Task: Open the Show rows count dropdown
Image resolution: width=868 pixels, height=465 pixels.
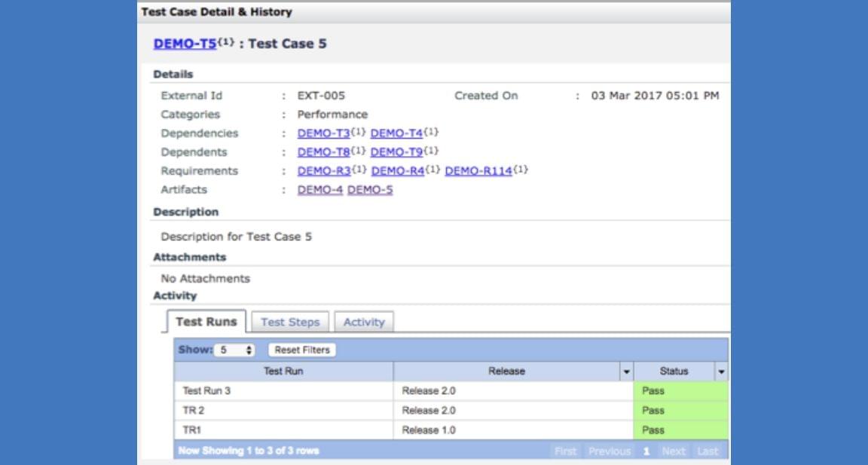Action: tap(234, 350)
